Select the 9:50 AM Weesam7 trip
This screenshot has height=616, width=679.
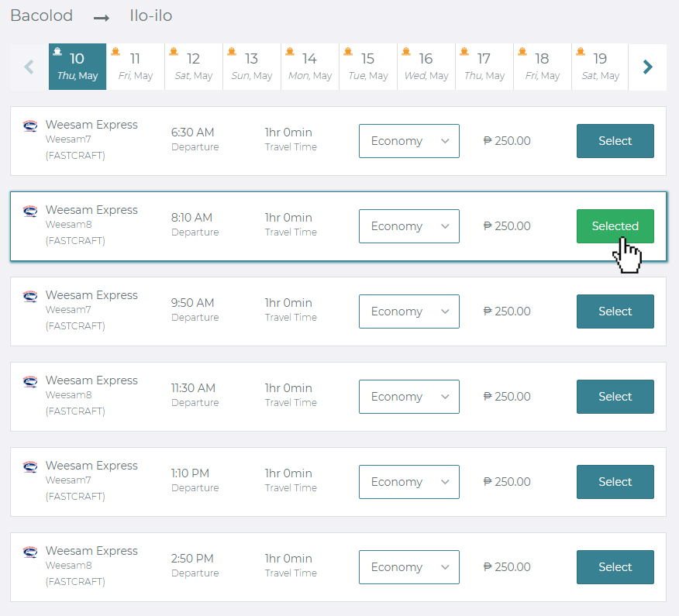[x=615, y=311]
